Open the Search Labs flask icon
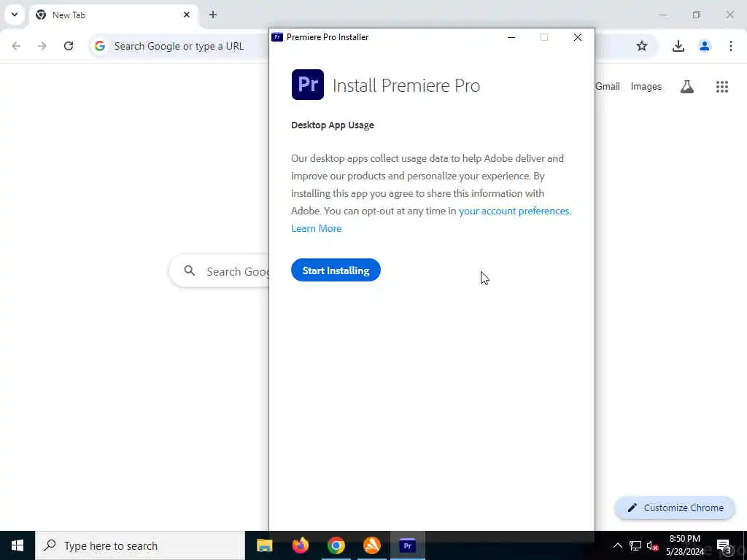Image resolution: width=747 pixels, height=560 pixels. 687,87
